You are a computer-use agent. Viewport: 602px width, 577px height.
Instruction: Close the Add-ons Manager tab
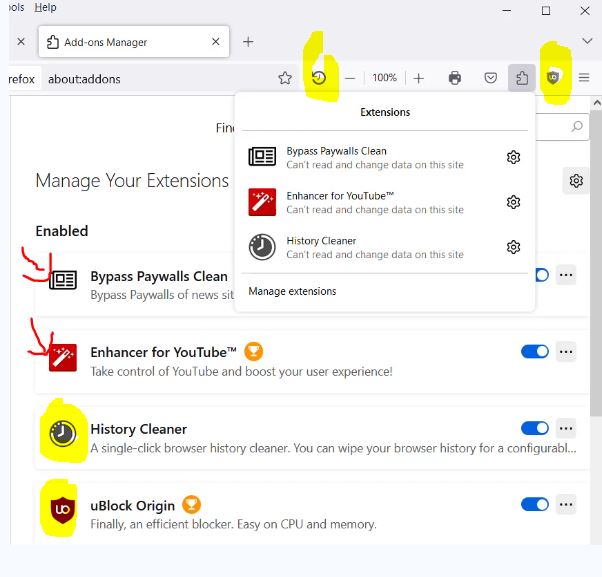[216, 41]
